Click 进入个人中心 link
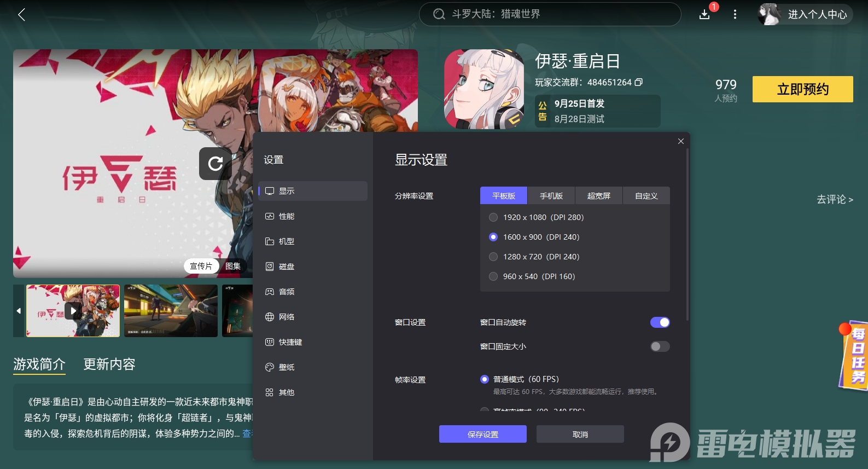 [817, 14]
